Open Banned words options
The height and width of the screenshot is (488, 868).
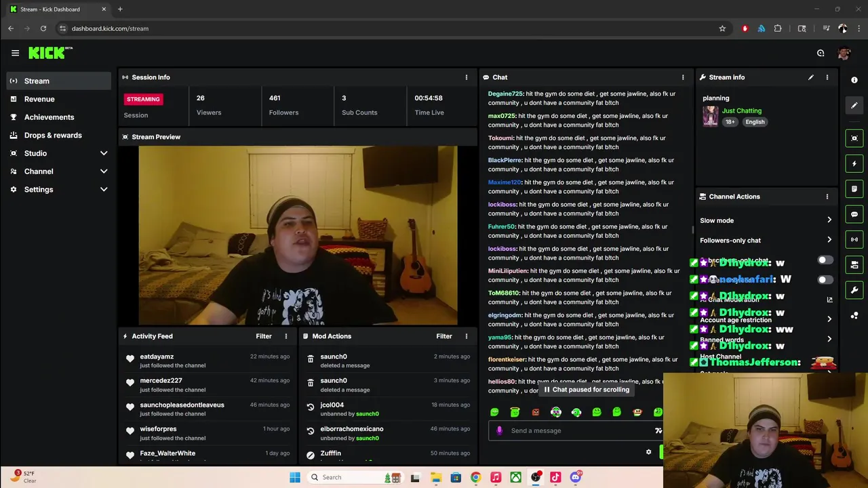point(766,340)
